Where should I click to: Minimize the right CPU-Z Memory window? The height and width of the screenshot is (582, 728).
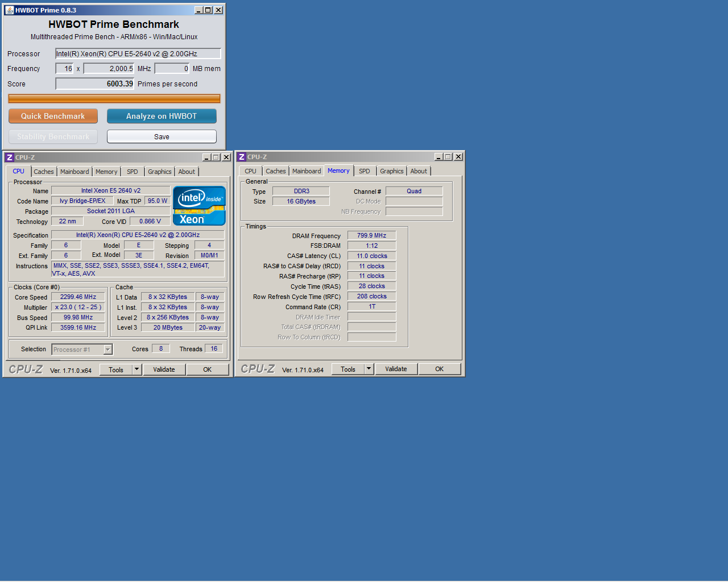click(439, 157)
